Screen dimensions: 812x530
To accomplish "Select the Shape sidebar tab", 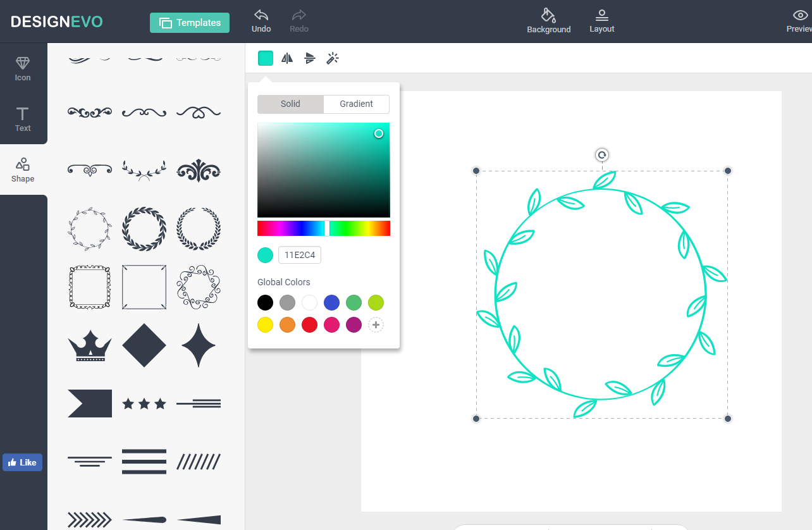I will [x=23, y=170].
